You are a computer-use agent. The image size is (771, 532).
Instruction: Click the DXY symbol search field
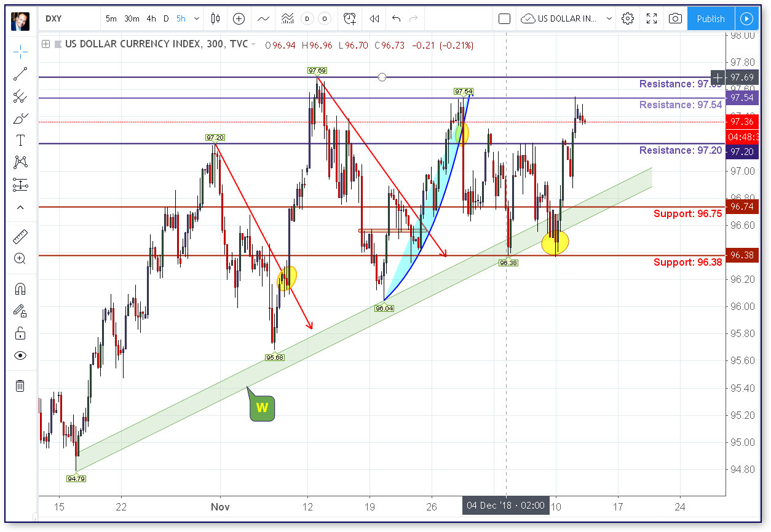(x=69, y=18)
